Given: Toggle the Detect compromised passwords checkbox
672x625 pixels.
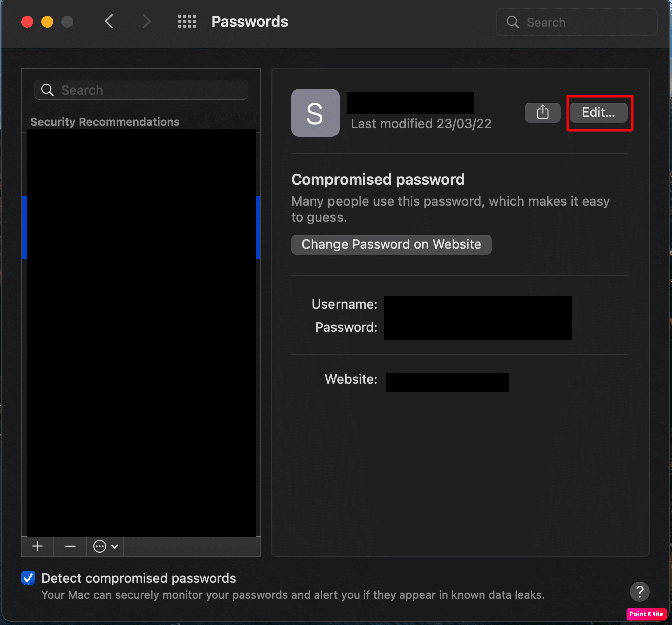Looking at the screenshot, I should click(28, 578).
